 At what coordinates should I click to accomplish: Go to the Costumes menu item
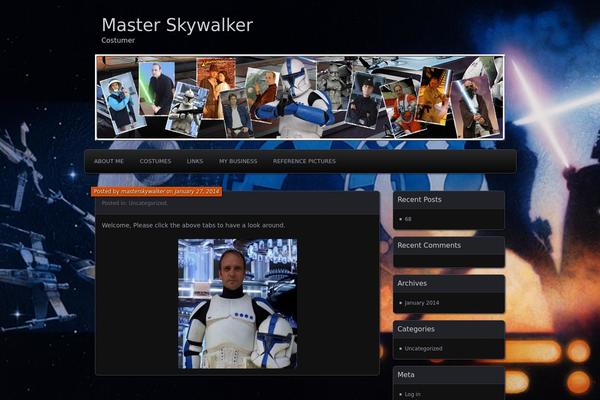pyautogui.click(x=155, y=161)
